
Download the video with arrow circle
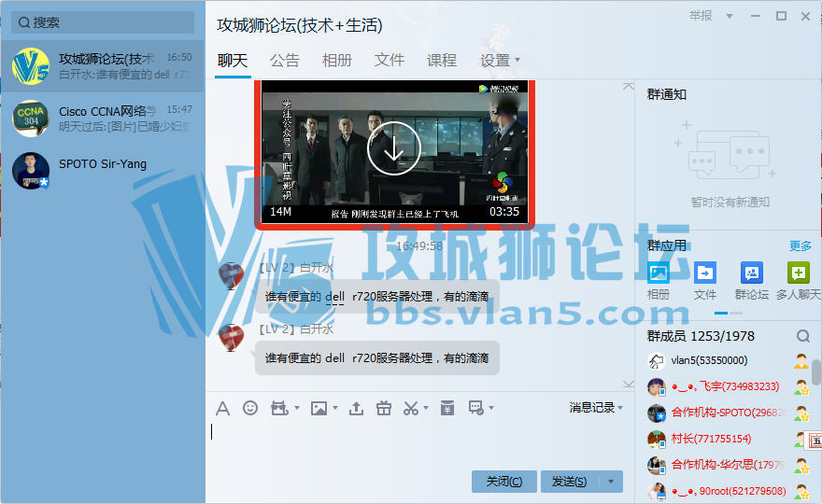tap(393, 148)
